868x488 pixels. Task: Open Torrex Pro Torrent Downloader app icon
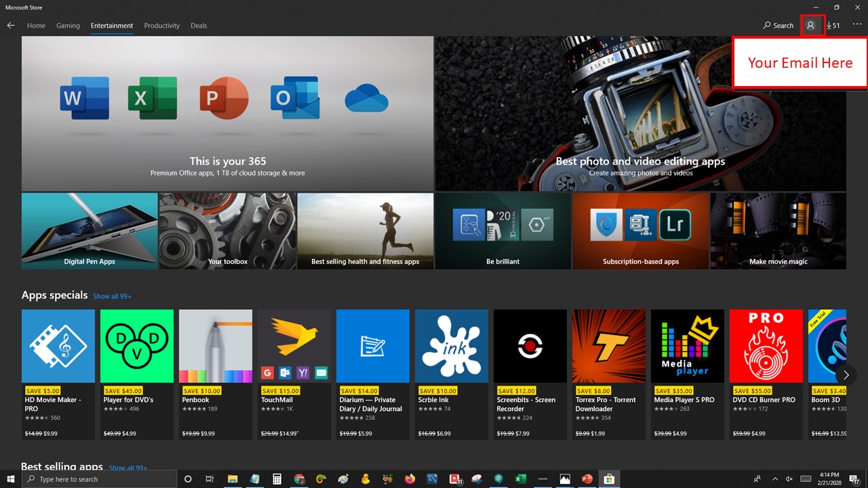coord(609,346)
